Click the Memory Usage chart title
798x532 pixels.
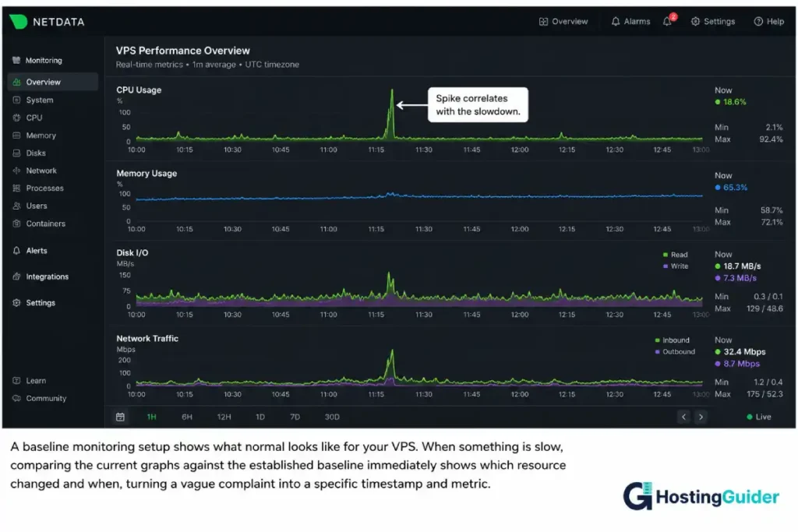click(x=147, y=174)
